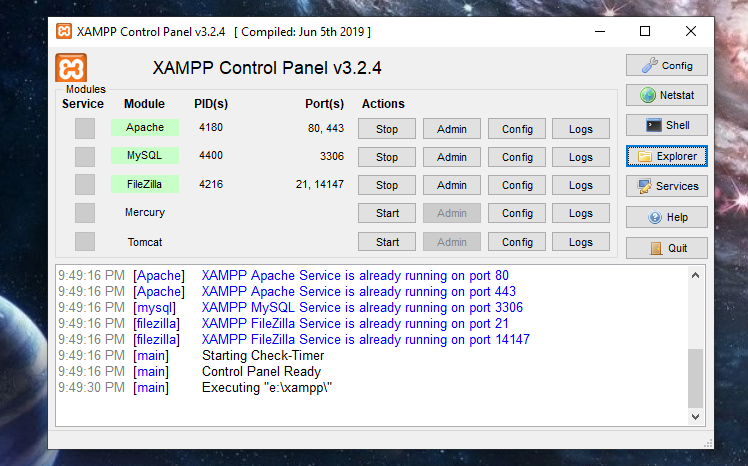The image size is (748, 466).
Task: Click the log scrollbar down arrow
Action: pyautogui.click(x=696, y=417)
